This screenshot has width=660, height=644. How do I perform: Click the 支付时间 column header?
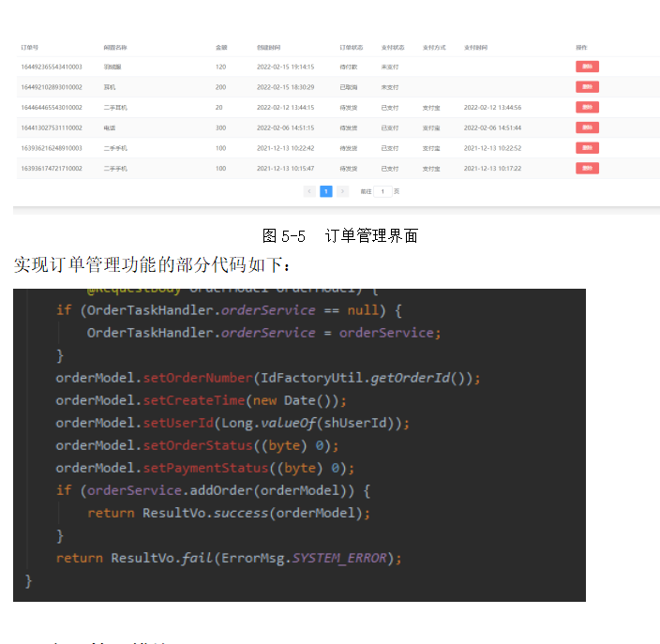click(x=475, y=48)
